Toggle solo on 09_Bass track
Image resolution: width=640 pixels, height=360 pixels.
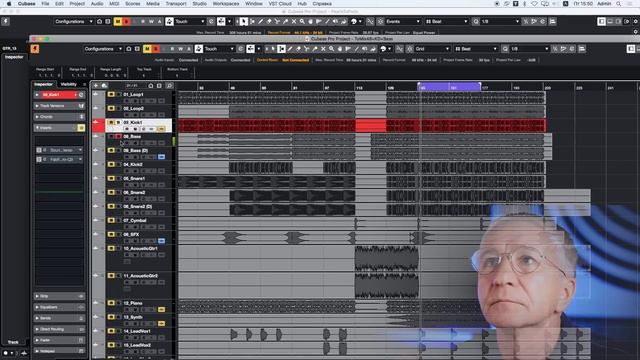[x=118, y=136]
